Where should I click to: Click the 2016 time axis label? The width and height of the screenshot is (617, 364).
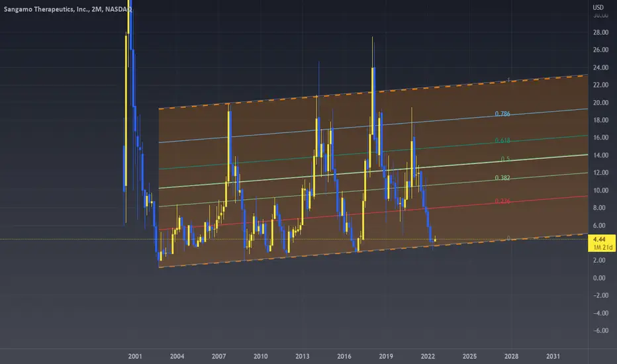[344, 356]
